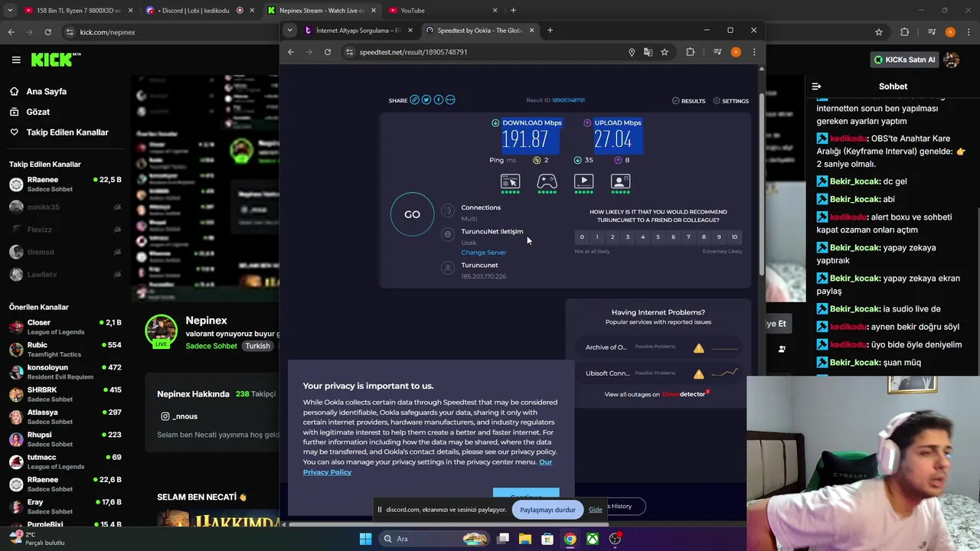Open the YouTube browser tab
Viewport: 980px width, 551px height.
443,11
